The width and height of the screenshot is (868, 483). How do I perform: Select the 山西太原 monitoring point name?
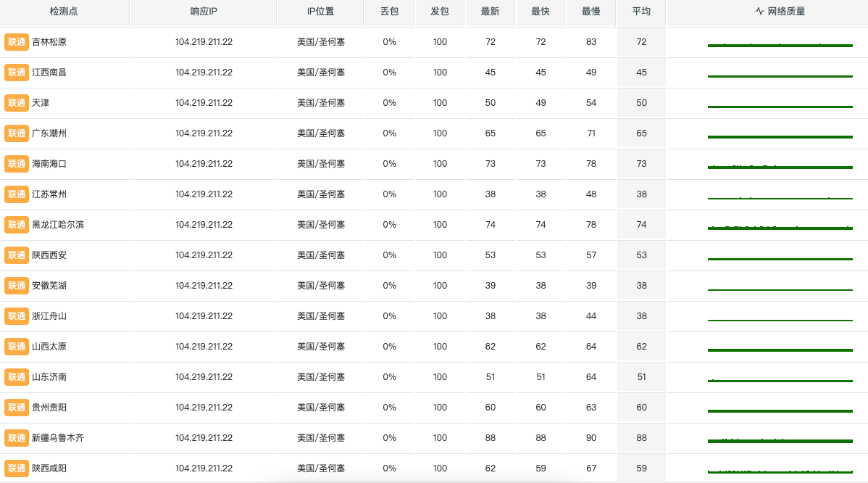(49, 347)
